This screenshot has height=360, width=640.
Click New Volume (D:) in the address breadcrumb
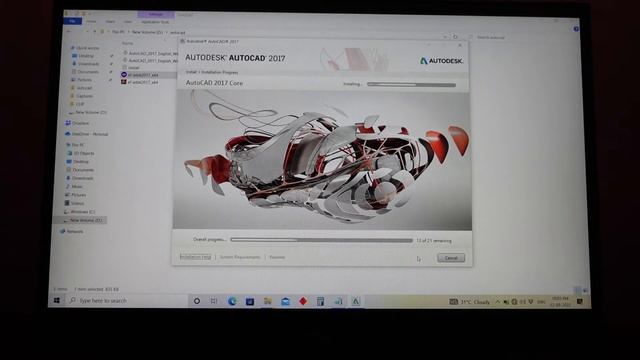pyautogui.click(x=147, y=32)
